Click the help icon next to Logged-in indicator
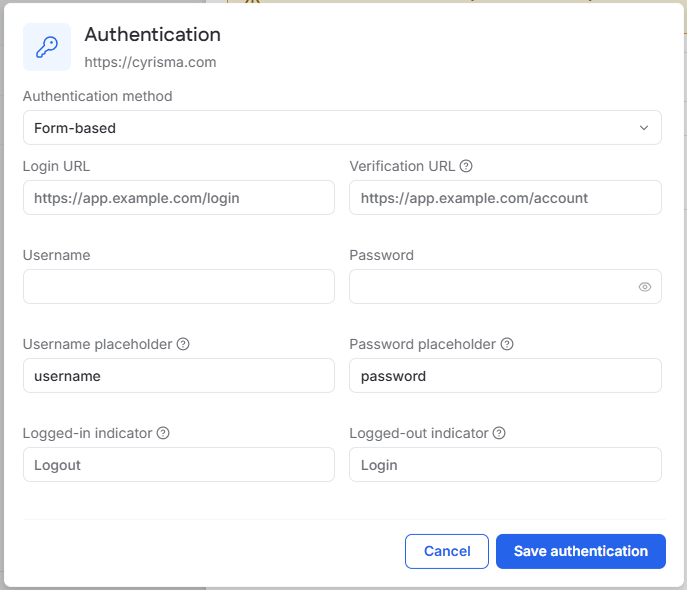 click(x=163, y=433)
